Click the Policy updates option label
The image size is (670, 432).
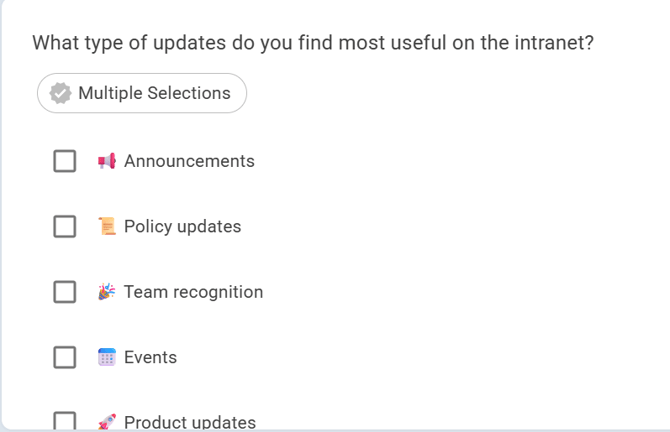tap(182, 226)
